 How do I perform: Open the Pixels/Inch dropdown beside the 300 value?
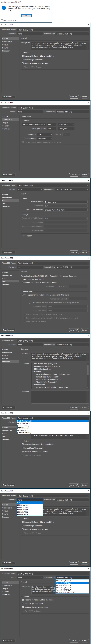point(66,124)
